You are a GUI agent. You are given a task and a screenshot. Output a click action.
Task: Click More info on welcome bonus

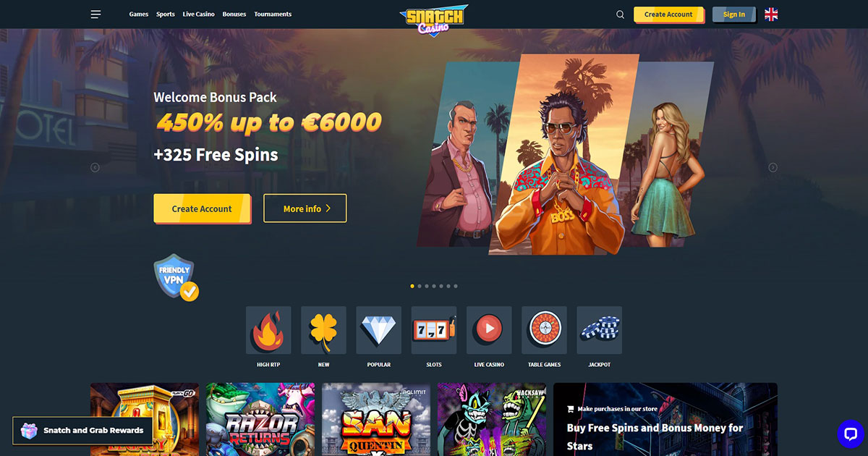pos(305,208)
